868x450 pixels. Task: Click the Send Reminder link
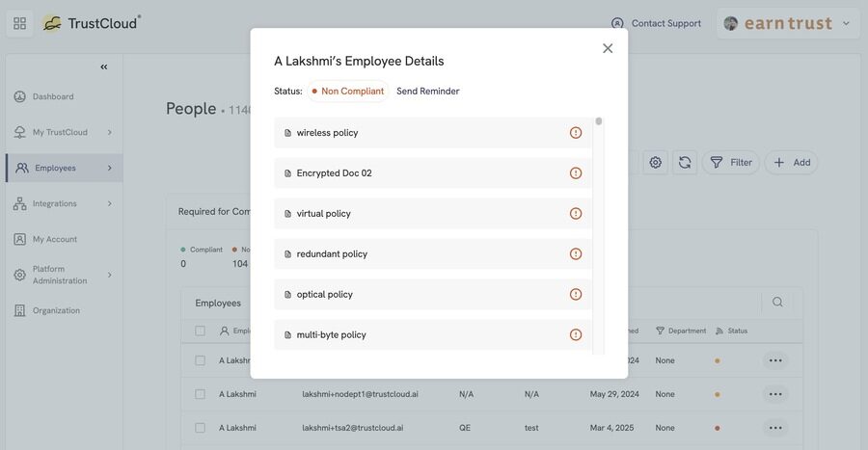428,92
